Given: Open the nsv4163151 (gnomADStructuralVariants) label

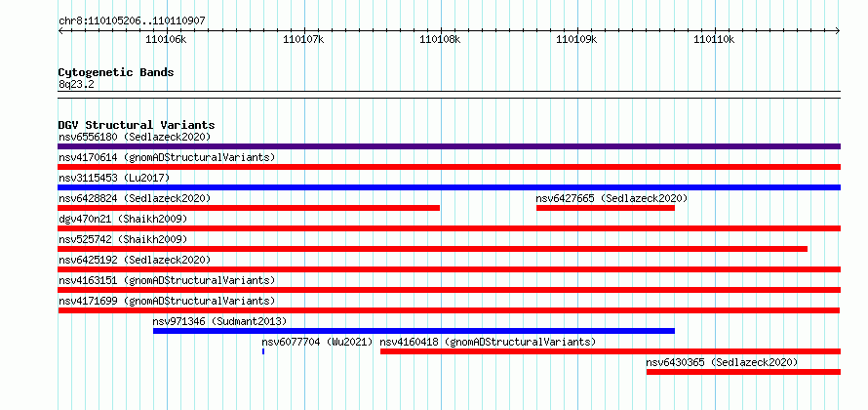Looking at the screenshot, I should (x=167, y=280).
